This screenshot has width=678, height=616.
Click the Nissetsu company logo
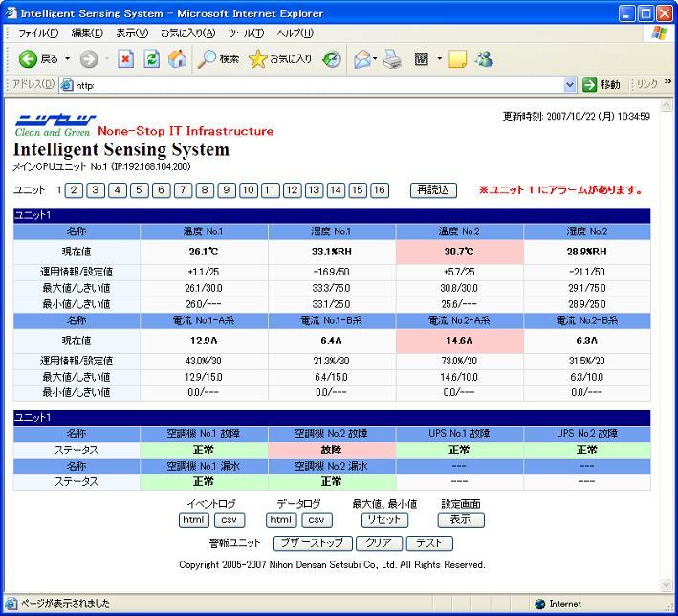pos(55,121)
